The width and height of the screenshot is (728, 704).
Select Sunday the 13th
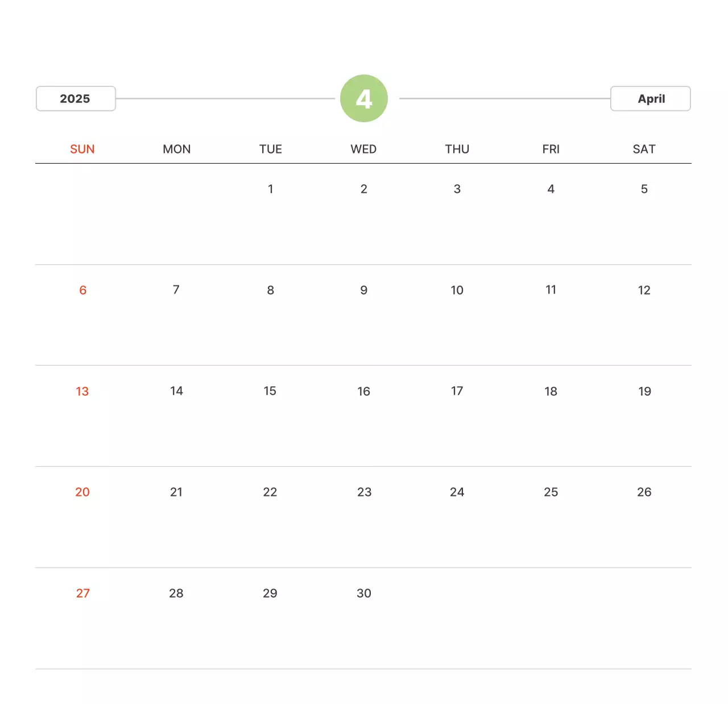coord(82,391)
